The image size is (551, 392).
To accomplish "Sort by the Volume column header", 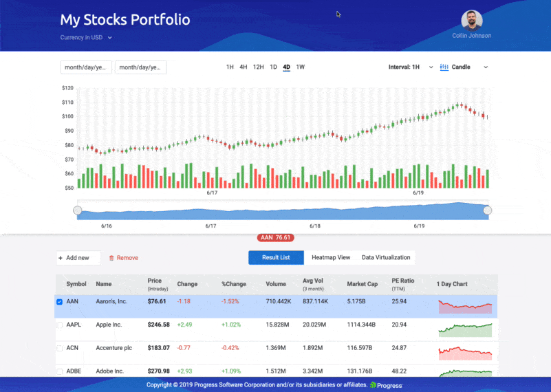I will [276, 284].
